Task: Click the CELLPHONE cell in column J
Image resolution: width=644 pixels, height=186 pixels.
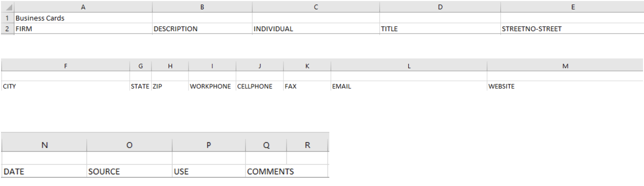Action: (x=260, y=86)
